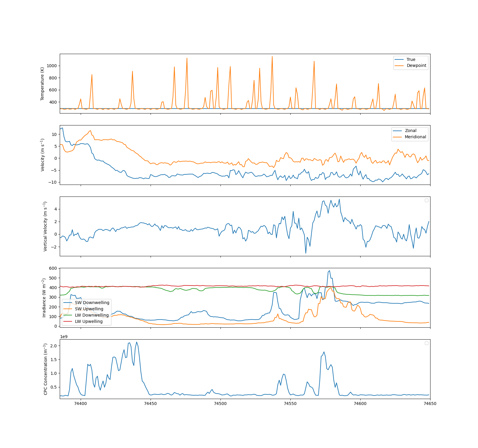
Task: Click the 74400 x-axis tick label
Action: pyautogui.click(x=80, y=403)
